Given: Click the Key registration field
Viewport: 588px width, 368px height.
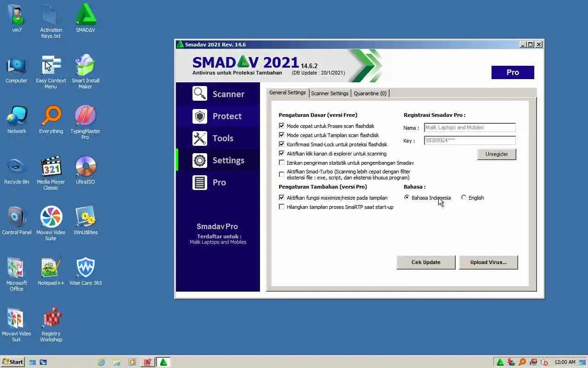Looking at the screenshot, I should point(469,140).
